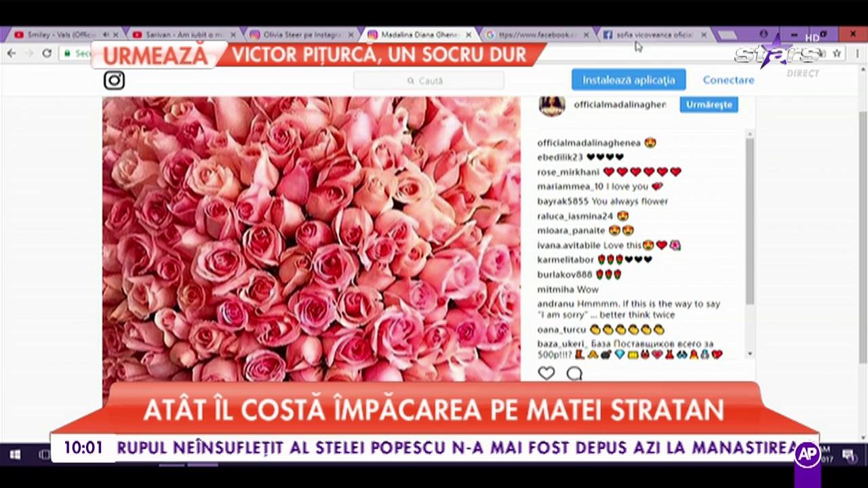Click the padlock security icon in the address bar
This screenshot has height=488, width=868.
pyautogui.click(x=67, y=54)
